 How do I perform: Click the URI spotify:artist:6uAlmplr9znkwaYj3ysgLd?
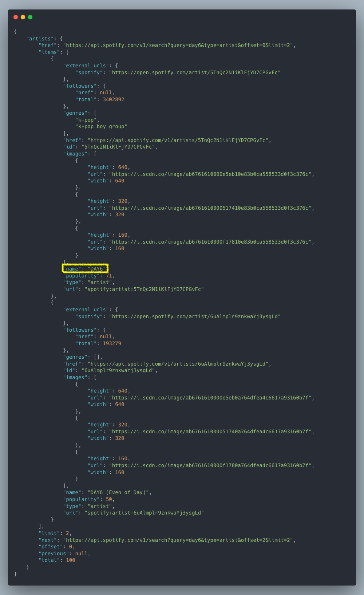pyautogui.click(x=144, y=513)
